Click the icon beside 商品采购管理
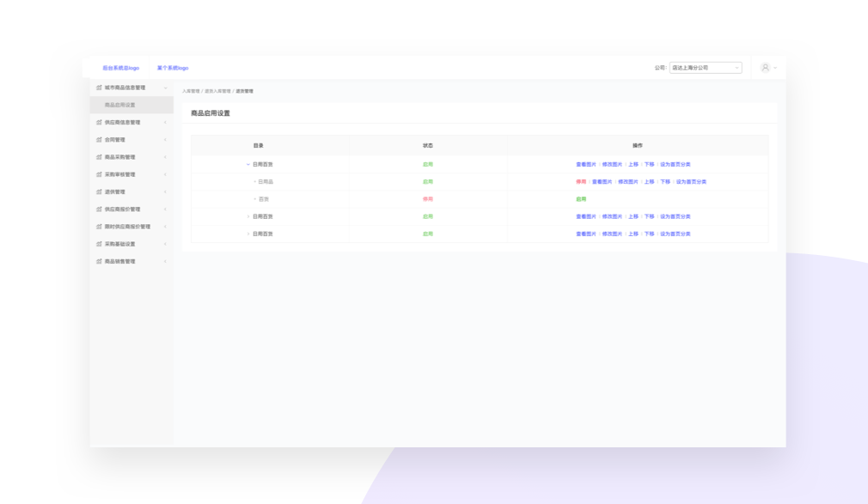The width and height of the screenshot is (868, 504). (99, 157)
